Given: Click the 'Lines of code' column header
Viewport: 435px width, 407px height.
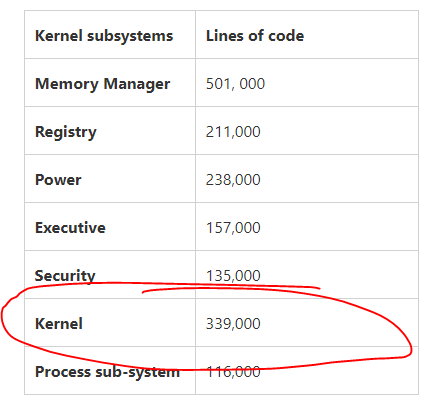Looking at the screenshot, I should pos(255,36).
